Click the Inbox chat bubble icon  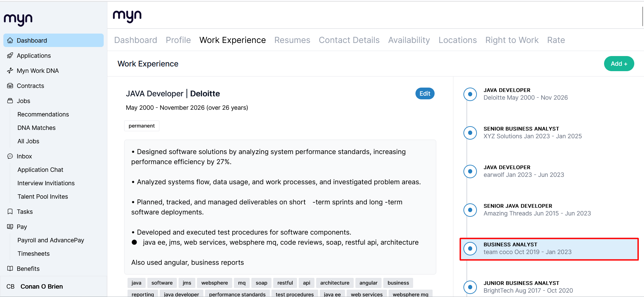(x=10, y=156)
